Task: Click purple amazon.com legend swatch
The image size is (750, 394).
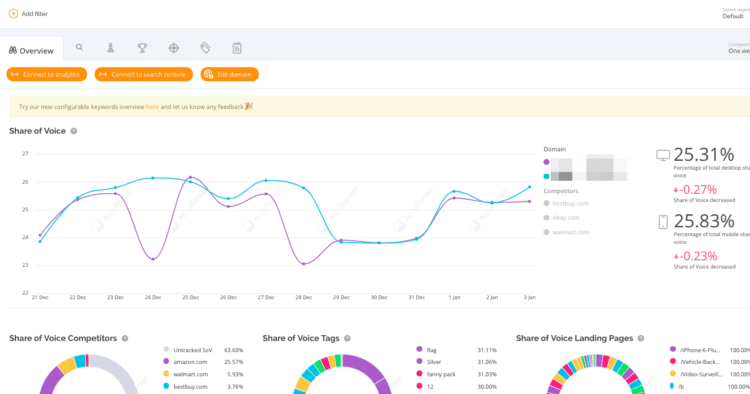Action: pos(166,361)
